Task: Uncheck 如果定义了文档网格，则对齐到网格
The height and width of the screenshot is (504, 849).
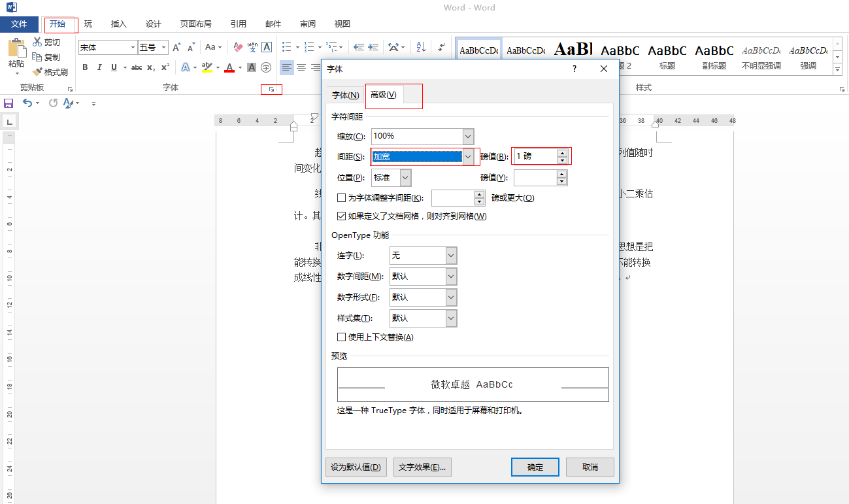Action: 342,216
